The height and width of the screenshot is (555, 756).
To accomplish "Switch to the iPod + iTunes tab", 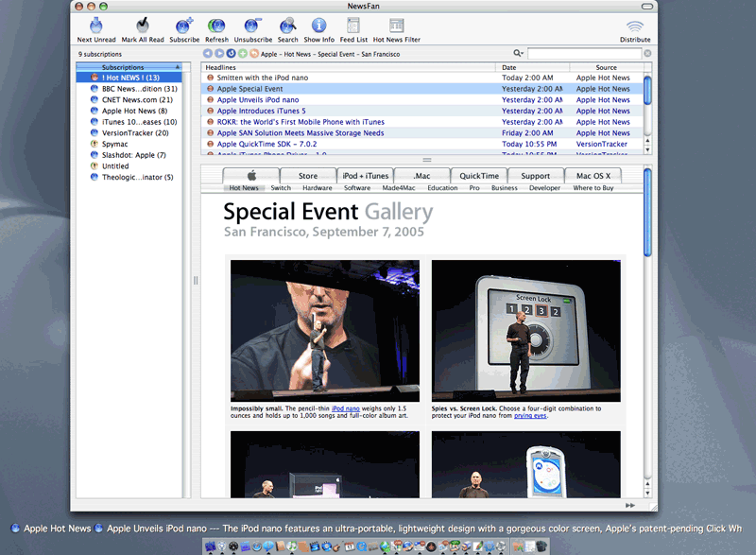I will 365,175.
